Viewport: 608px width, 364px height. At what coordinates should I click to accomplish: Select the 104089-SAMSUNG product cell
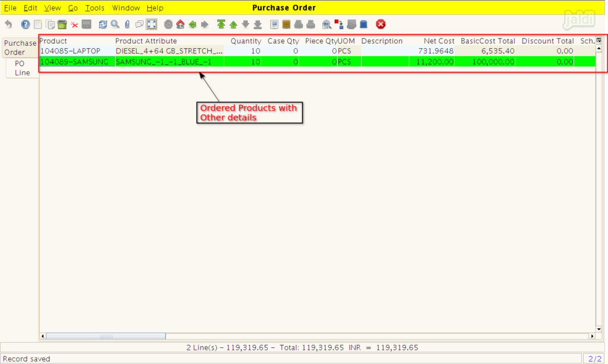click(77, 62)
